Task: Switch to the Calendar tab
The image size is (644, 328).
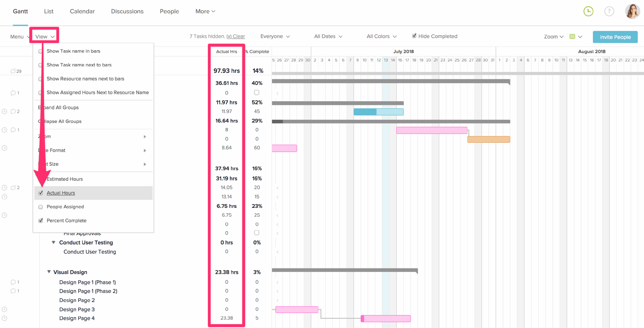Action: click(82, 11)
